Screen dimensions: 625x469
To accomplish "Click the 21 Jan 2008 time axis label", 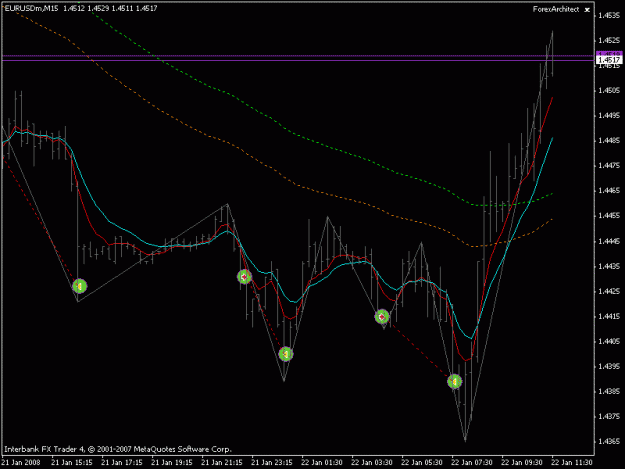I will click(x=21, y=463).
